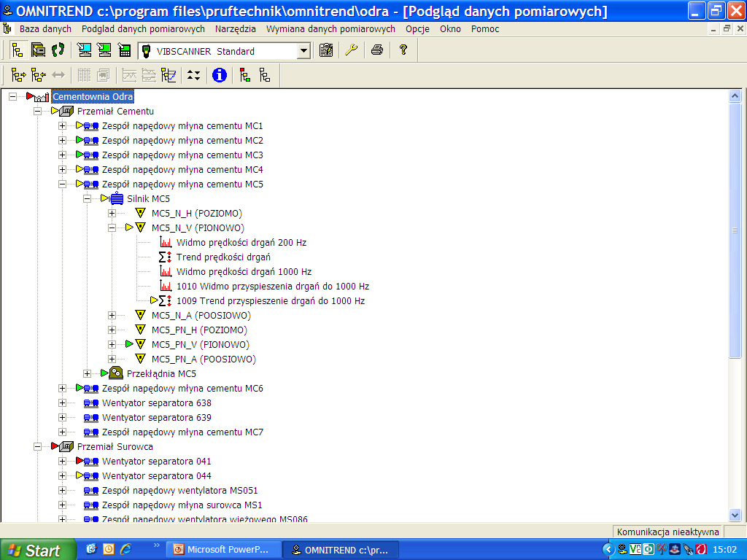This screenshot has width=747, height=560.
Task: Open the Okno menu
Action: [x=450, y=29]
